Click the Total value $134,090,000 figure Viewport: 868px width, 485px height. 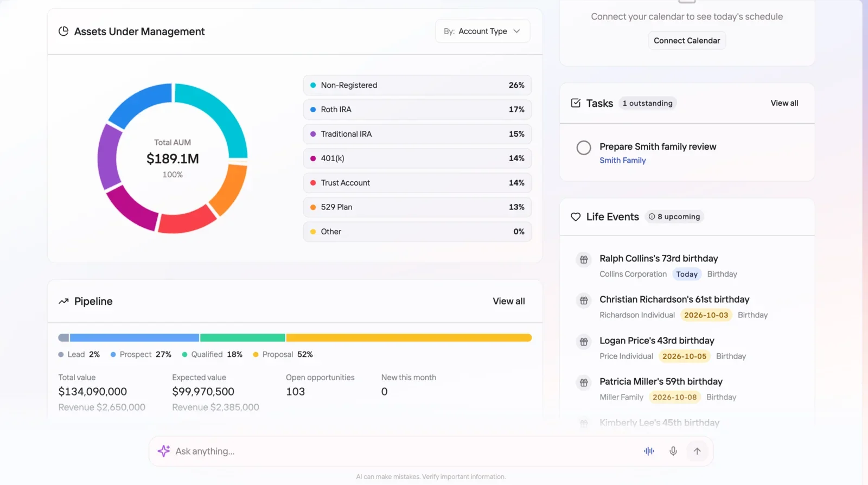coord(93,392)
